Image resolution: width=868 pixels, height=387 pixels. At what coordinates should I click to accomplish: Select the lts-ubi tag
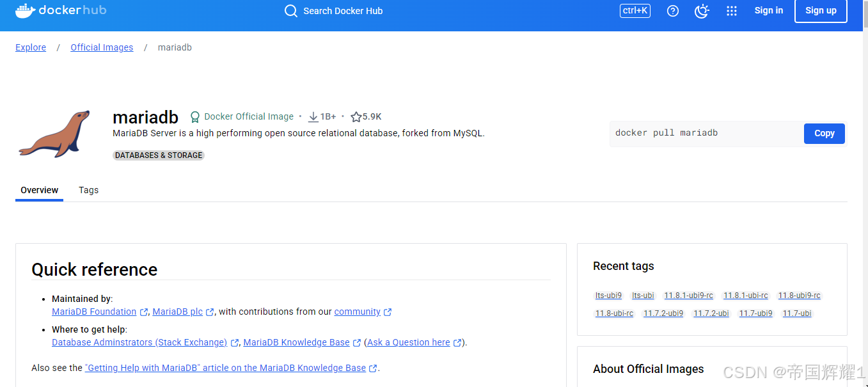pos(643,296)
